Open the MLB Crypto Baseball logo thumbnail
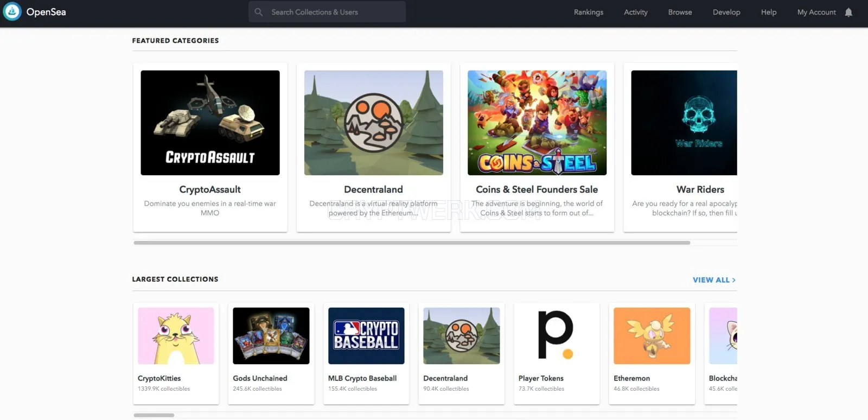This screenshot has width=868, height=420. (x=366, y=336)
